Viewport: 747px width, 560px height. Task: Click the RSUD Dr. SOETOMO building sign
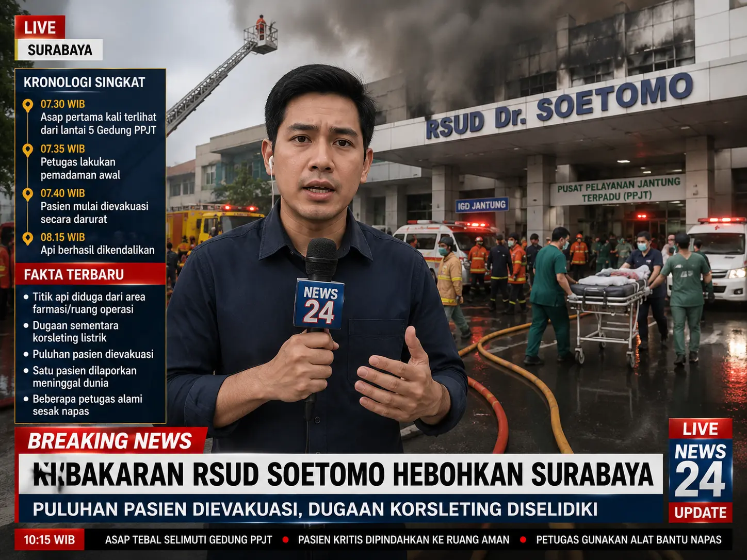[x=559, y=106]
